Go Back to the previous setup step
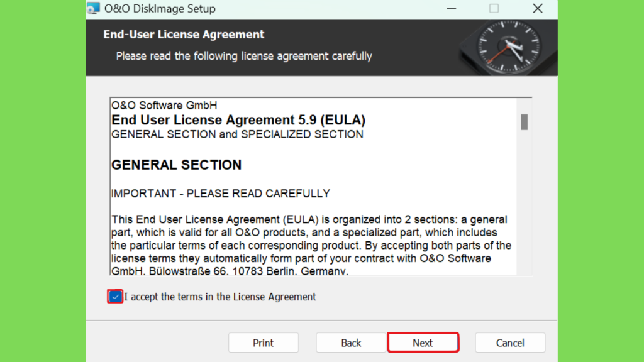The image size is (644, 362). [351, 343]
